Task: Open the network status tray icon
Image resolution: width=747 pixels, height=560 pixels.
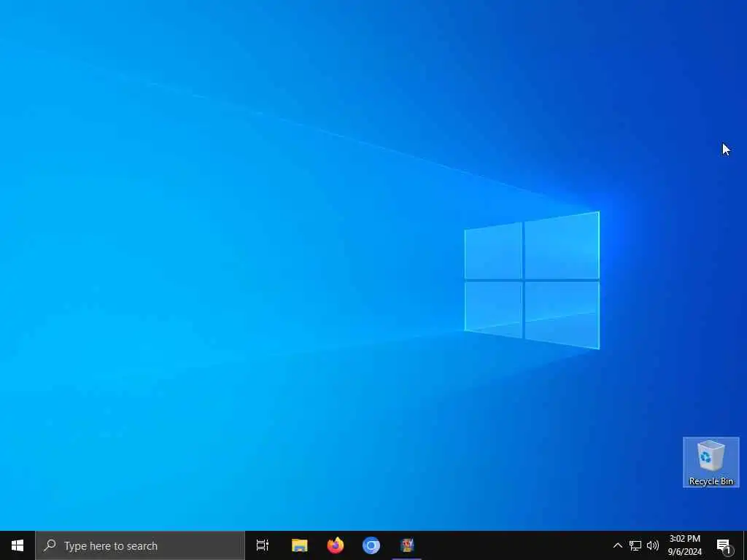Action: point(635,545)
